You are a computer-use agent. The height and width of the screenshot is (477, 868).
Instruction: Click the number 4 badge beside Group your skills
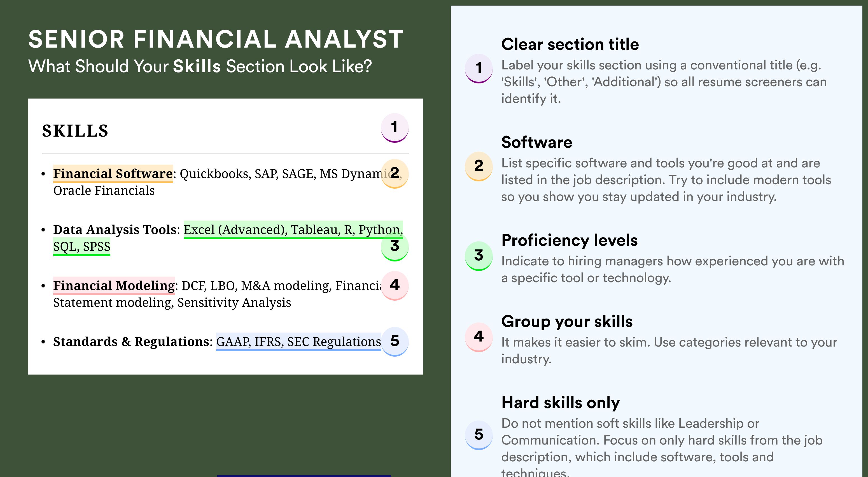[x=479, y=337]
